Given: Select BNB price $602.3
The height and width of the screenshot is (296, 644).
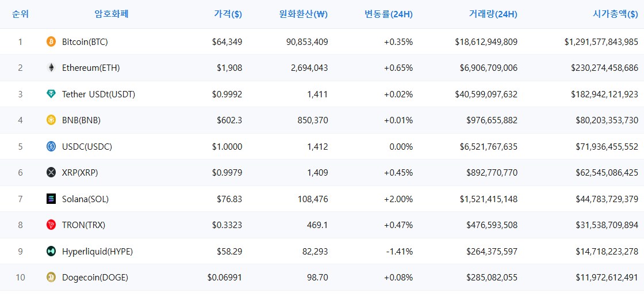Looking at the screenshot, I should coord(229,120).
